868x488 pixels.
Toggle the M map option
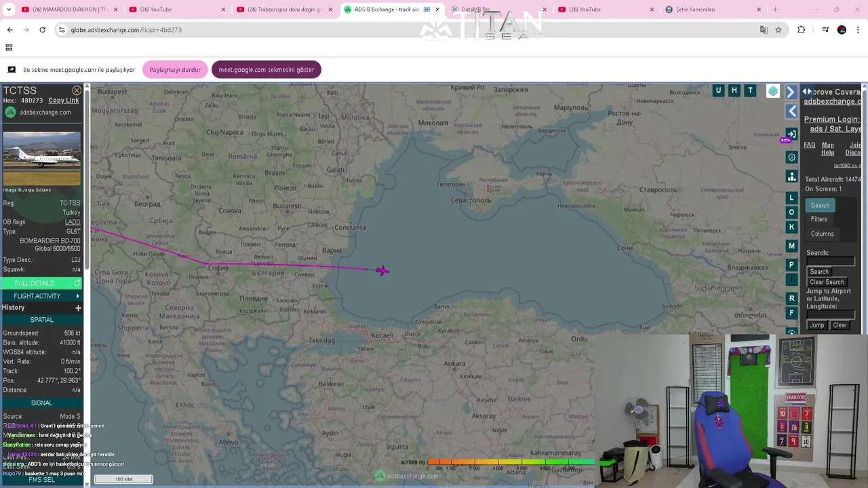791,246
